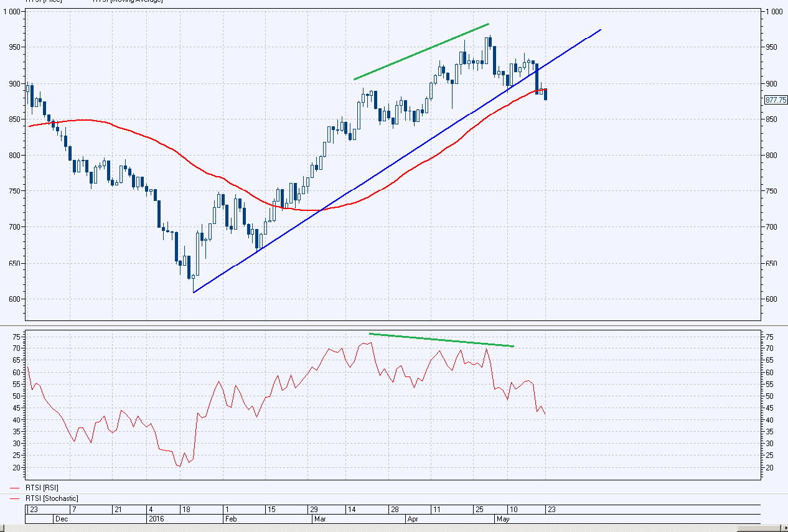Select the RTSI [RSI] legend label
Viewport: 788px width, 532px height.
42,488
